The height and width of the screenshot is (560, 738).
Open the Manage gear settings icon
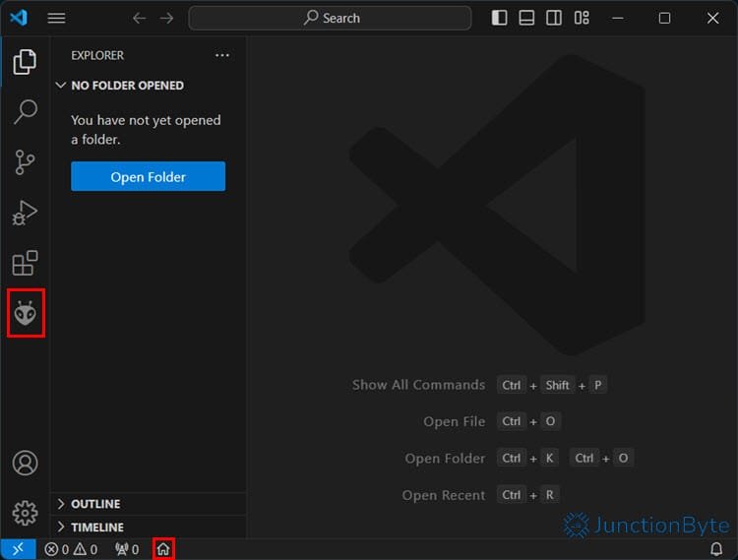25,513
